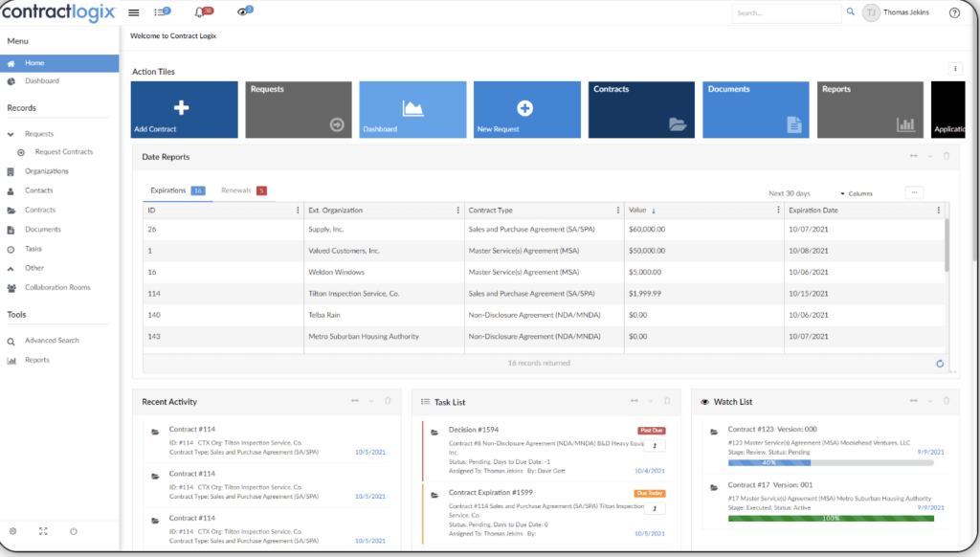The width and height of the screenshot is (980, 557).
Task: Switch to the Renewals tab
Action: click(244, 190)
